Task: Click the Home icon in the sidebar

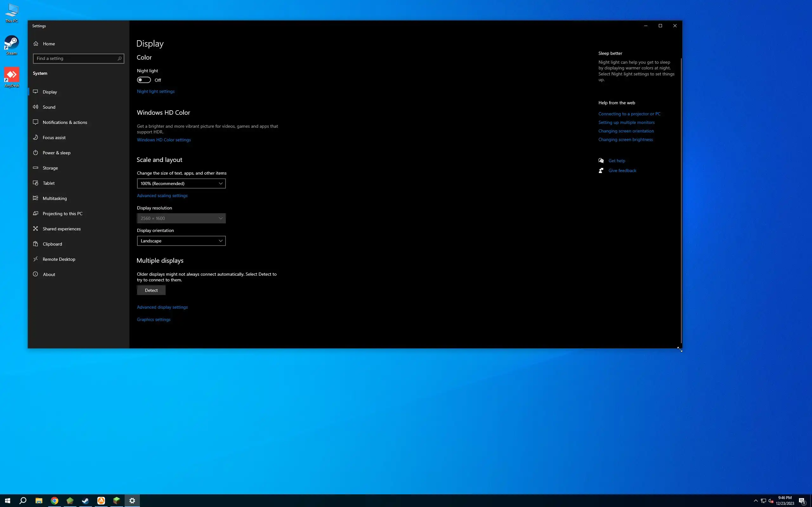Action: [36, 44]
